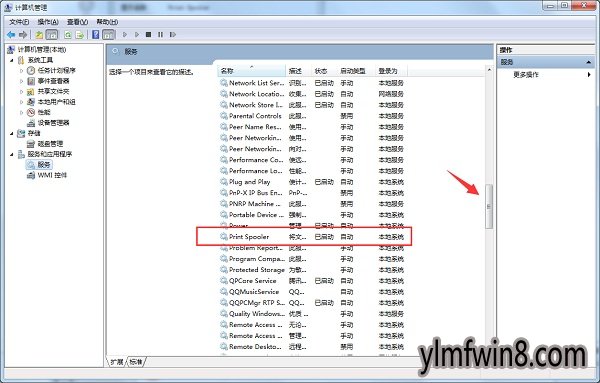Sort by the 状态 column header
The width and height of the screenshot is (600, 383).
point(324,71)
